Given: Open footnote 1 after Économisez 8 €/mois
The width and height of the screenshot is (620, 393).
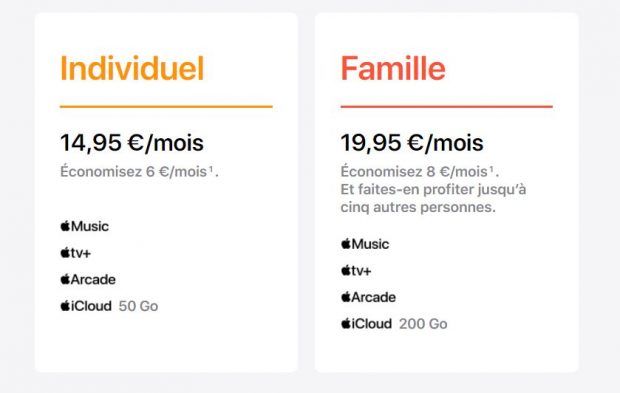Looking at the screenshot, I should pyautogui.click(x=491, y=169).
